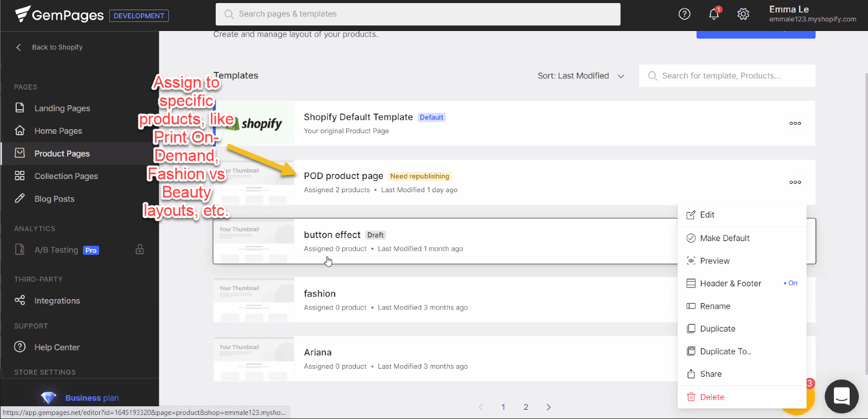Click the Pro badge next to A/B Testing

pos(91,250)
